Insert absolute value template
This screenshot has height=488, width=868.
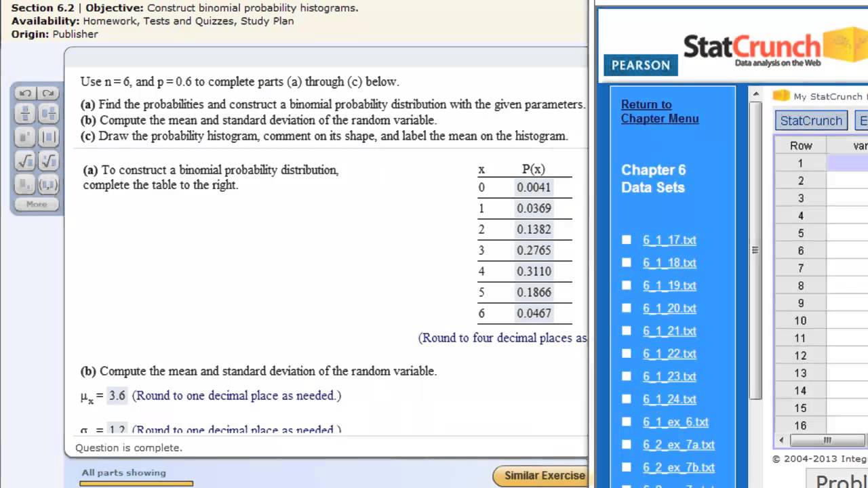pyautogui.click(x=48, y=138)
